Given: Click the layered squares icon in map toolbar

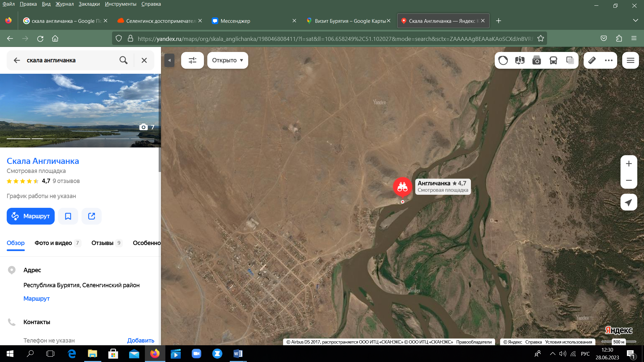Looking at the screenshot, I should tap(570, 60).
